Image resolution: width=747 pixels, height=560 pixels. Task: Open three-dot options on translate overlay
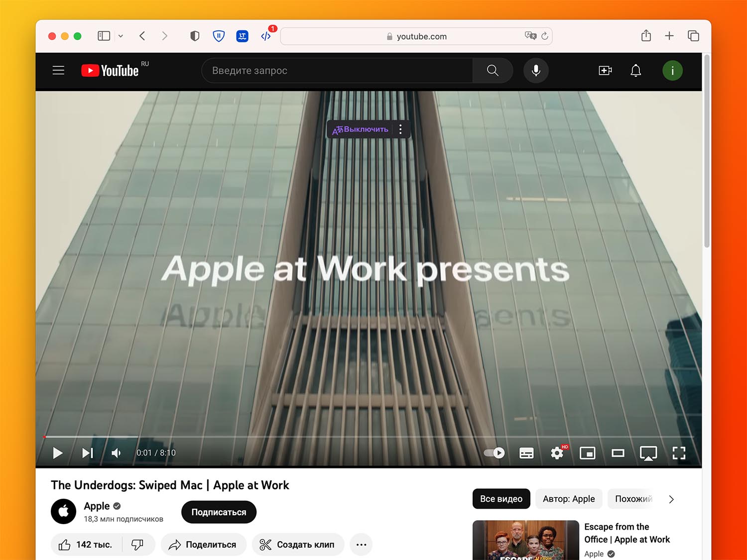coord(400,129)
